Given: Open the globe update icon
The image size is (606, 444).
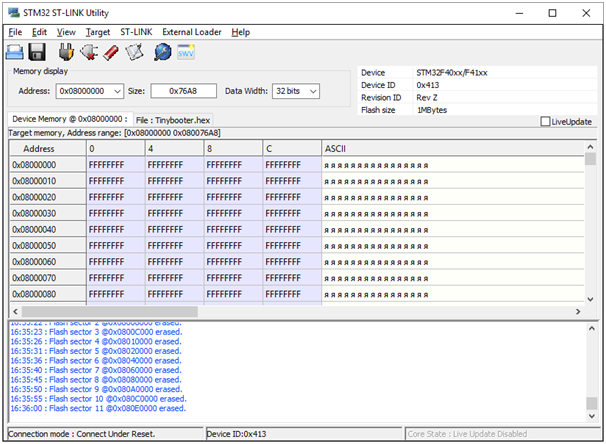Looking at the screenshot, I should [163, 52].
